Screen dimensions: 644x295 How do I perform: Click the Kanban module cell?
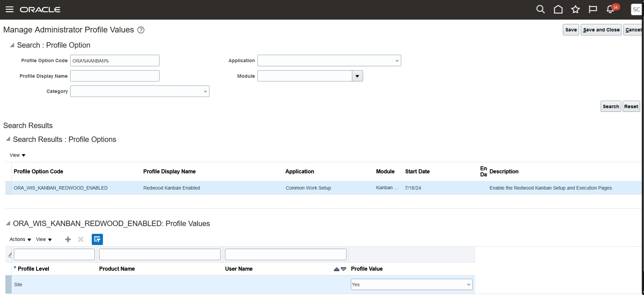click(x=387, y=188)
